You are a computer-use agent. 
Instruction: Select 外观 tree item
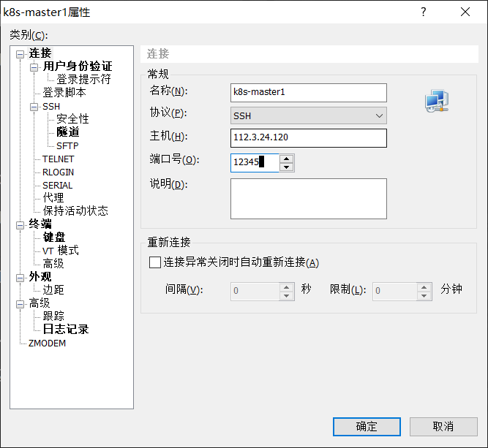point(40,277)
